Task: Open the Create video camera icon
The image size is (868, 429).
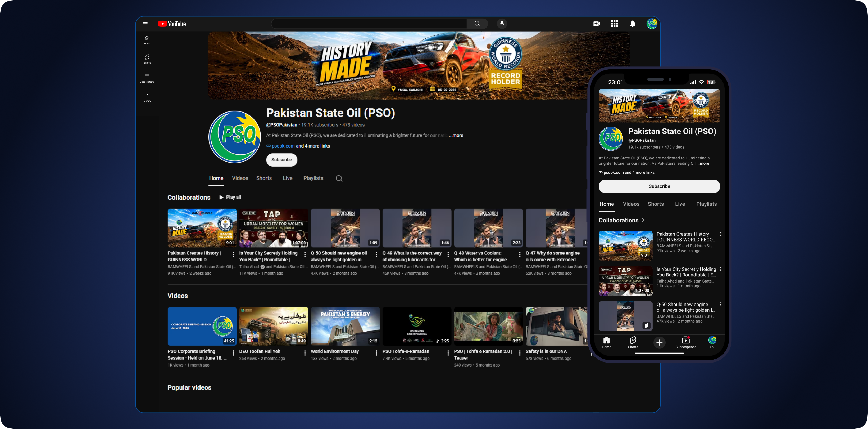Action: point(596,24)
